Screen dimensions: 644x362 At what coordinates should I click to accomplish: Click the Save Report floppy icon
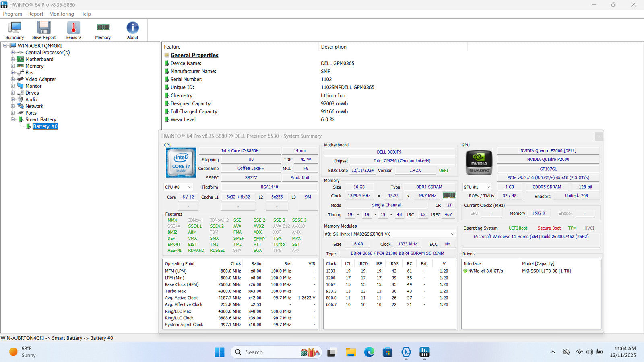pos(44,28)
